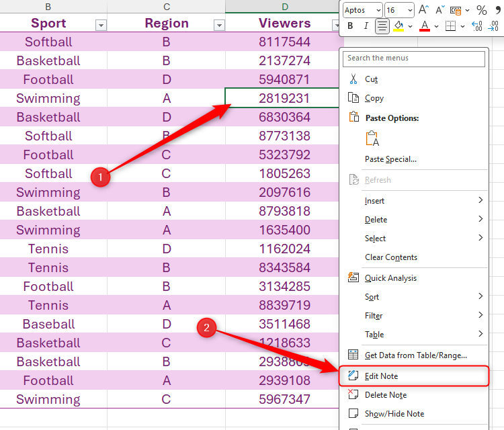This screenshot has width=504, height=430.
Task: Apply Percent Style from mini toolbar
Action: point(481,10)
